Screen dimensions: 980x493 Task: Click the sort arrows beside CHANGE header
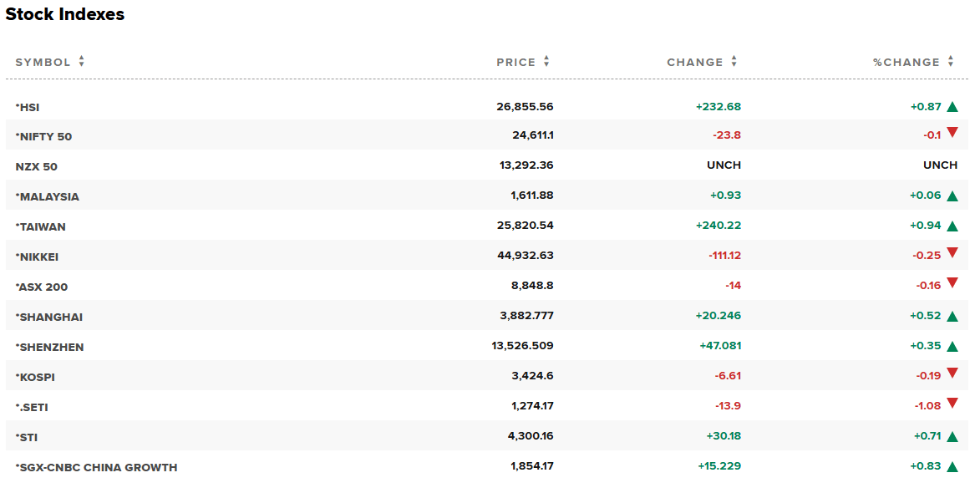(734, 62)
